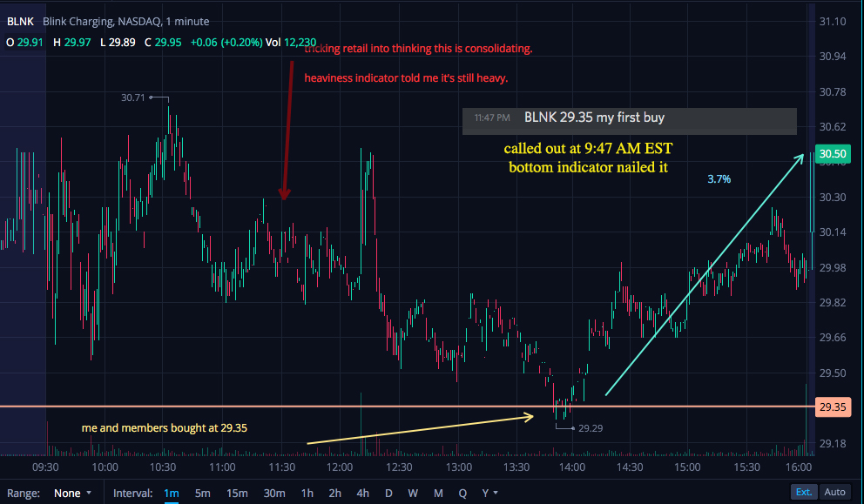The width and height of the screenshot is (864, 504).
Task: Select the 1m interval
Action: click(171, 493)
